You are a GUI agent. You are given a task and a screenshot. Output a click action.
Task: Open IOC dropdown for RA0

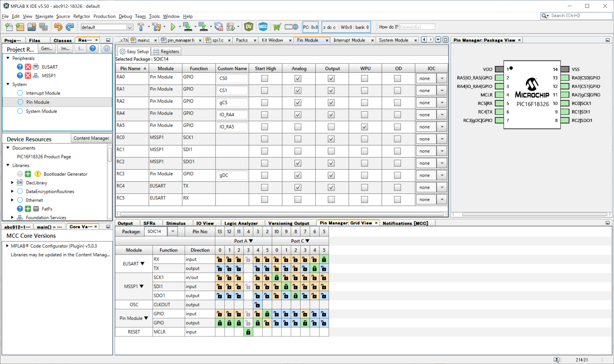[442, 78]
